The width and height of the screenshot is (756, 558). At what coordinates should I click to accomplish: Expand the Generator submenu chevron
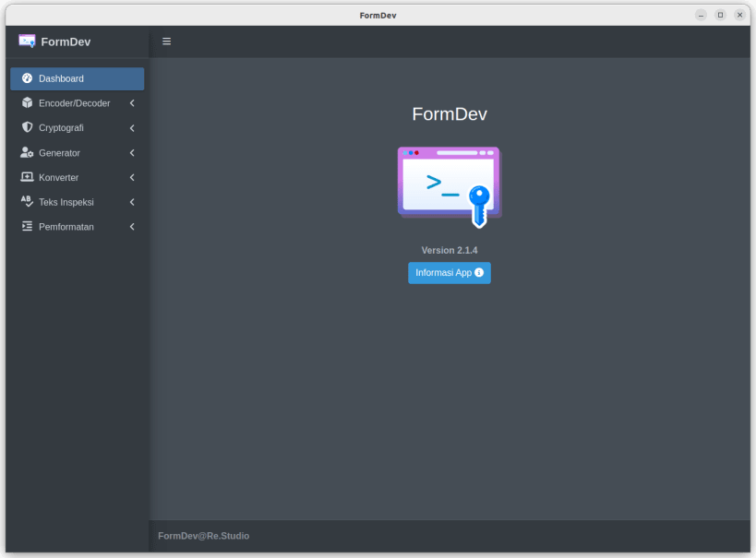click(x=132, y=153)
